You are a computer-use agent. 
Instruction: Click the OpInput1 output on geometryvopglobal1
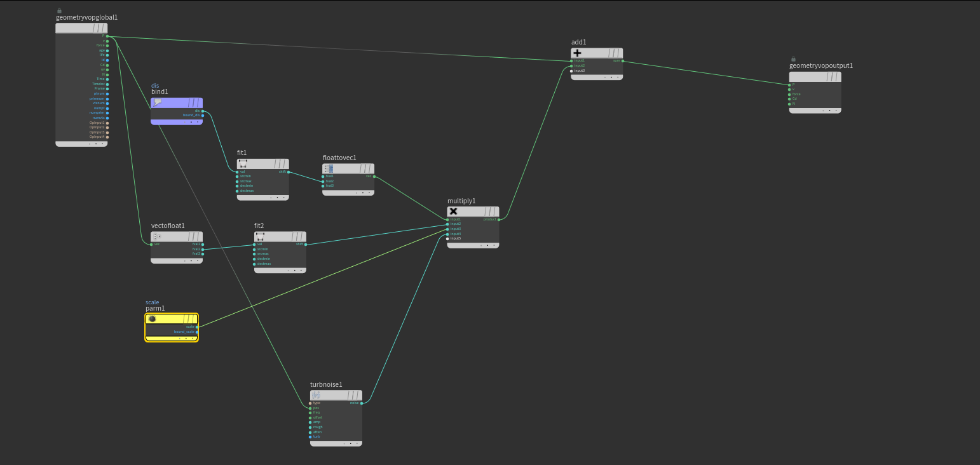107,123
